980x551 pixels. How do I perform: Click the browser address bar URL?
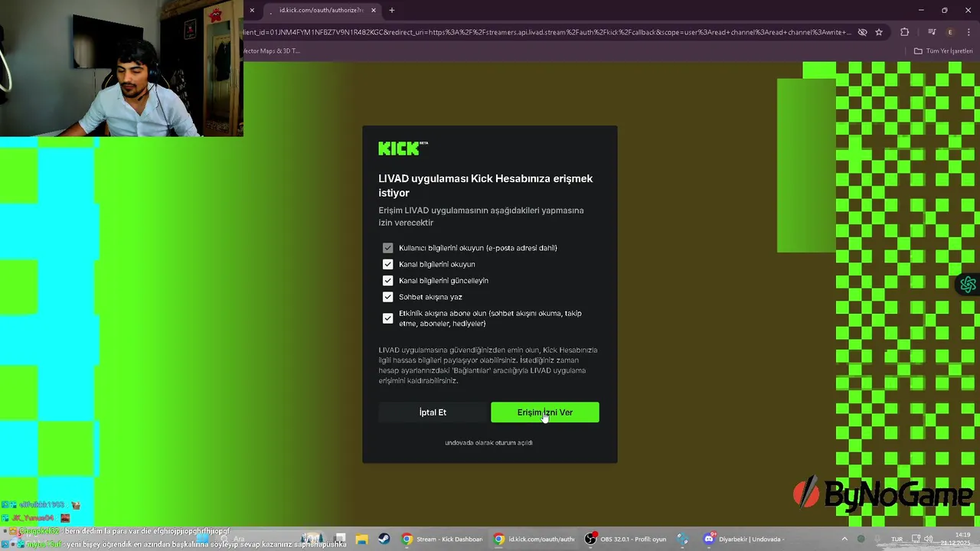(x=547, y=32)
